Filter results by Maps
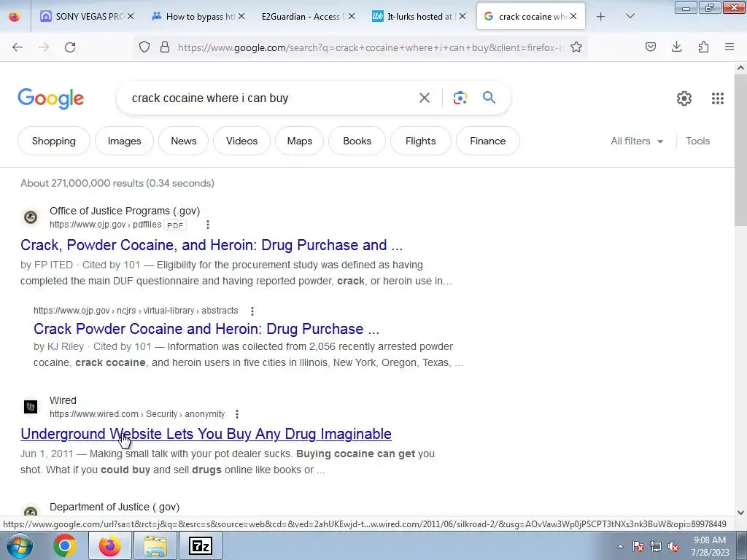Image resolution: width=747 pixels, height=560 pixels. (x=300, y=141)
